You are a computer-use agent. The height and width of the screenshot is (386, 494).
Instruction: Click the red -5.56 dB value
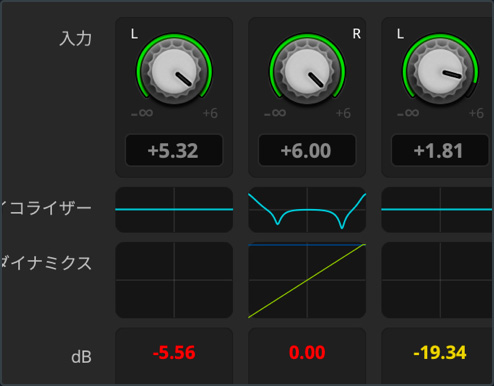click(x=174, y=353)
